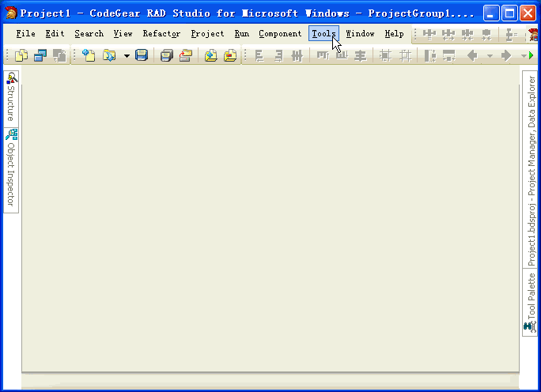Click the grey Back navigation arrow
This screenshot has height=392, width=541.
[471, 55]
